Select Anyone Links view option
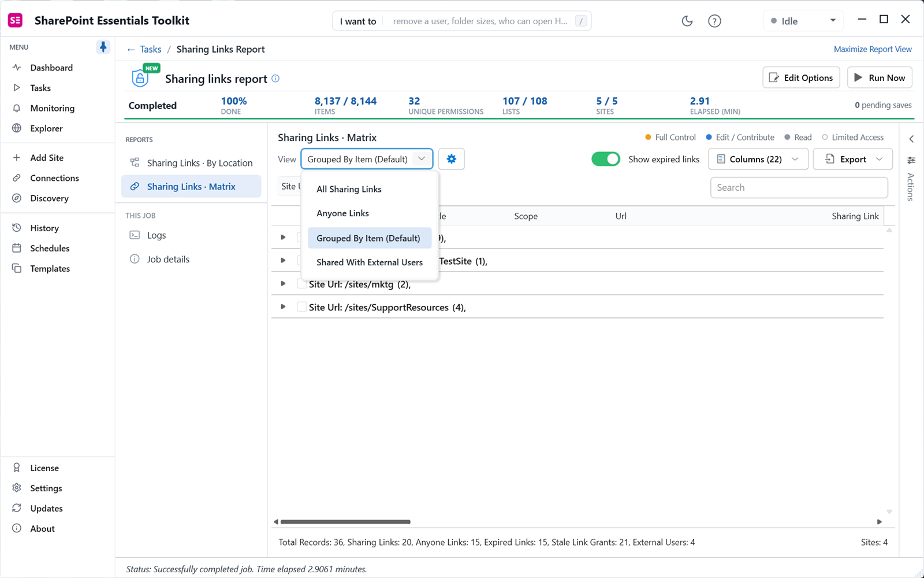 (370, 213)
